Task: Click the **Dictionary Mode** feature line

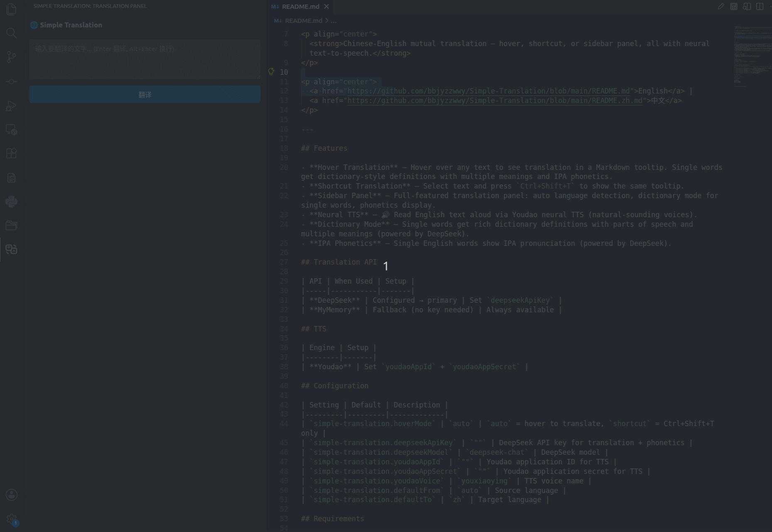Action: pos(497,229)
